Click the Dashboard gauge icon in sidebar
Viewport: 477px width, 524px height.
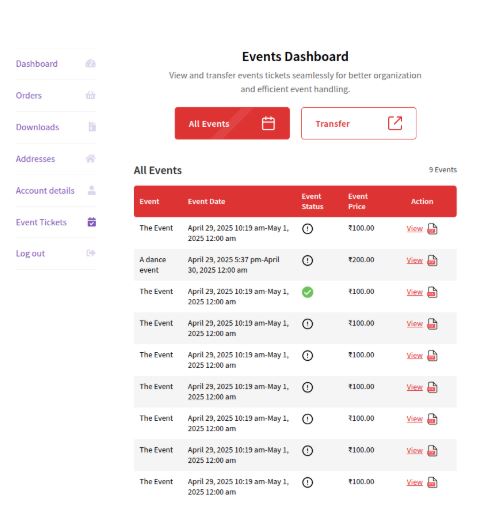tap(90, 63)
